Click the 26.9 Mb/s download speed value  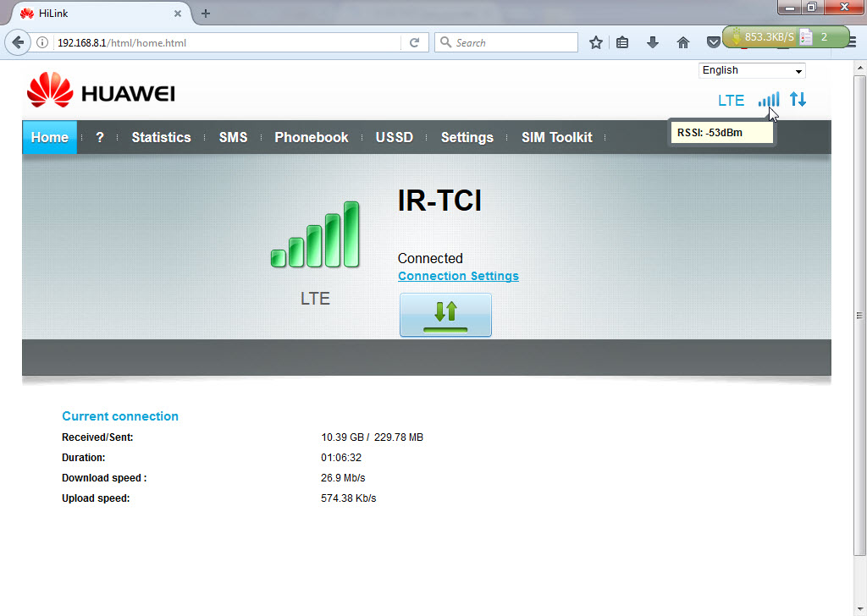pos(343,478)
